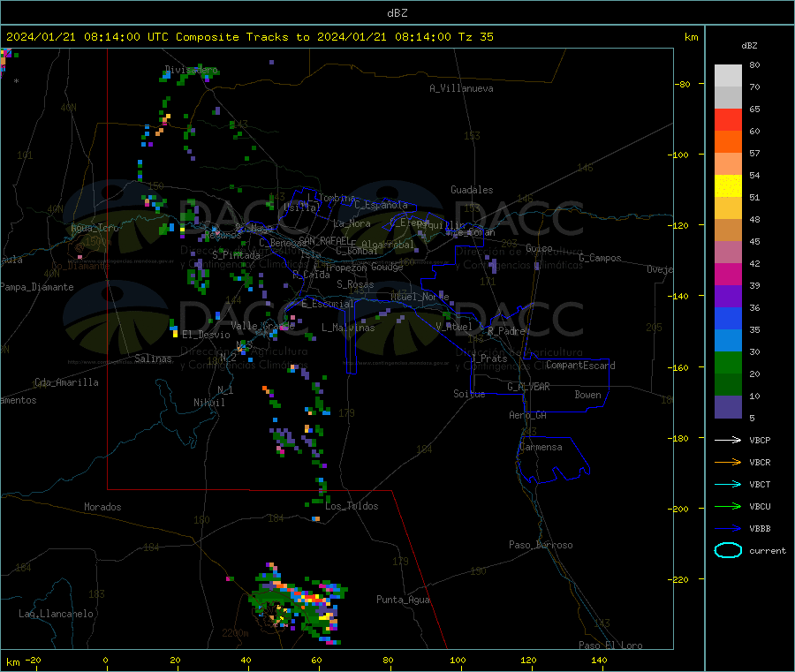Click the Cda_Amarilla location label

66,382
